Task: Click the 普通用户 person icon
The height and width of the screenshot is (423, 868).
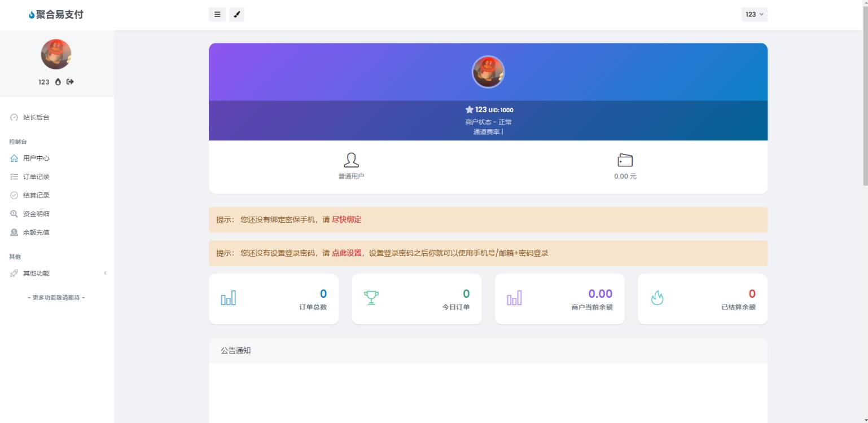Action: (351, 160)
